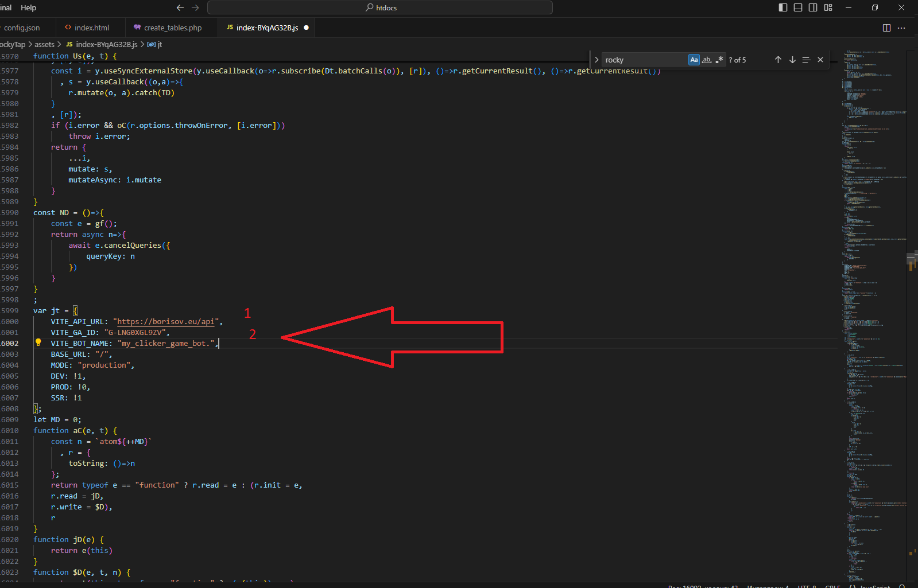
Task: Split the editor to the right
Action: click(886, 28)
